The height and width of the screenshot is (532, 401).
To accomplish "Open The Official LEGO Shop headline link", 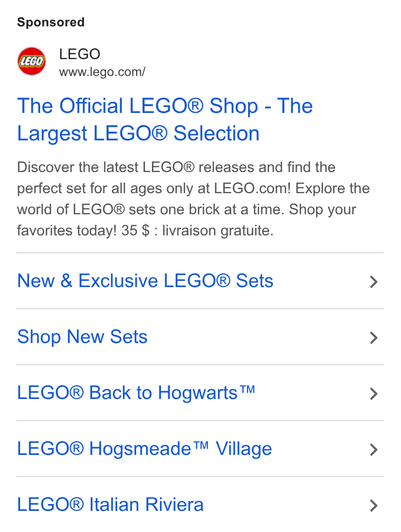I will point(165,119).
